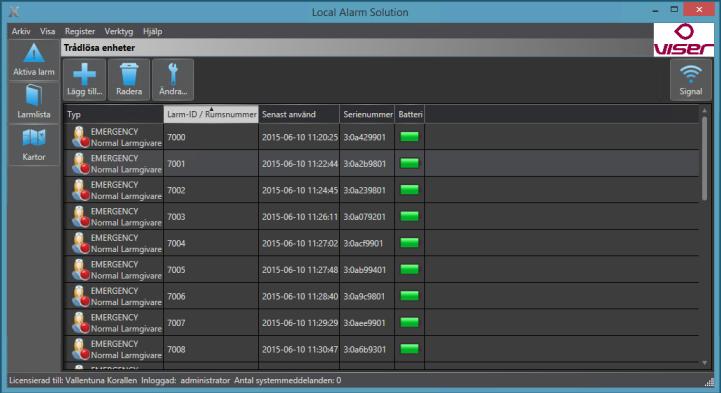Click timestamp 2015-06-10 11:30:47
Screen dimensions: 721x393
pos(300,349)
